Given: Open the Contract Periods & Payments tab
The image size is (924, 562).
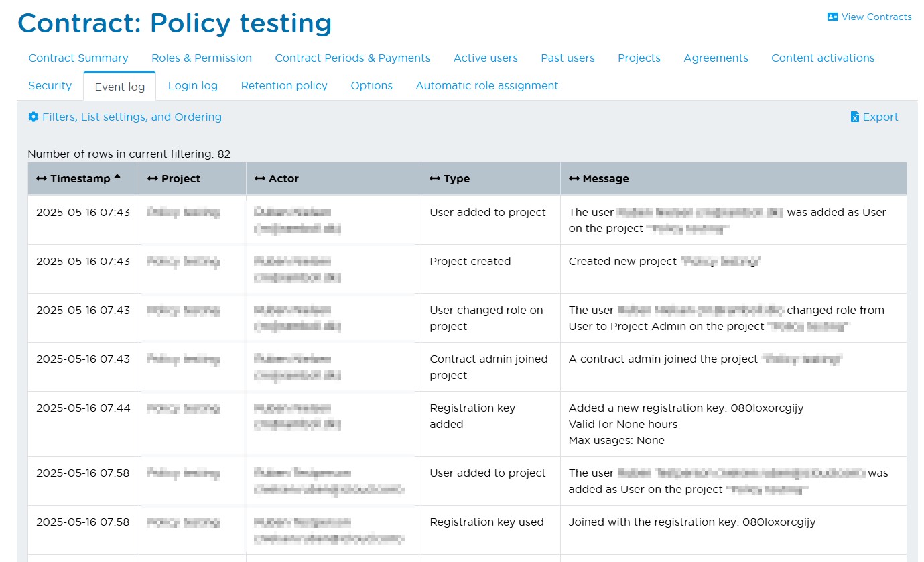Looking at the screenshot, I should [352, 58].
